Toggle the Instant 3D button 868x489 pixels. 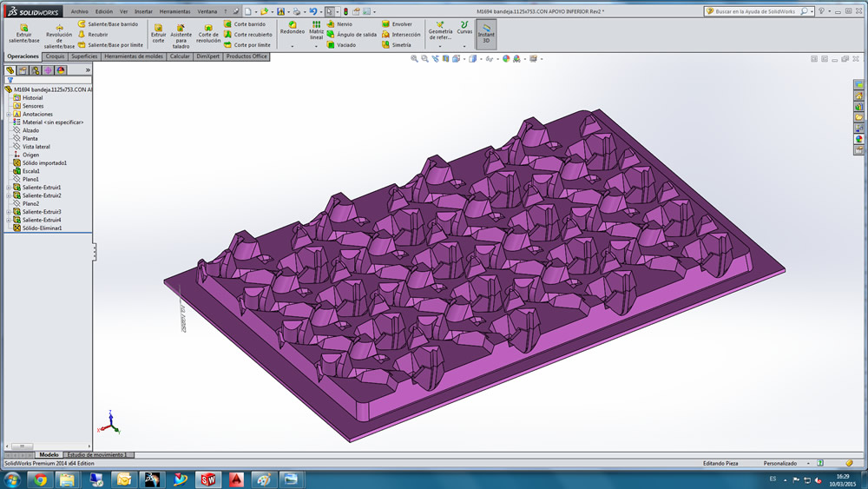[486, 34]
